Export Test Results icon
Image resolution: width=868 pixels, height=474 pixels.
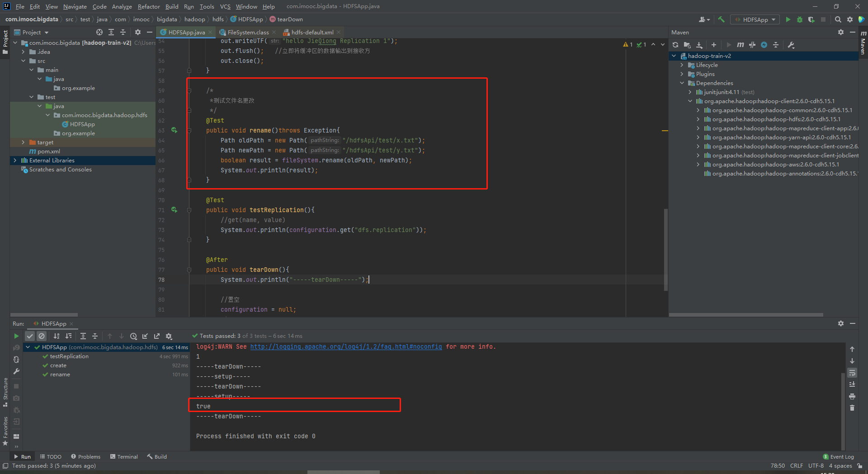tap(157, 336)
